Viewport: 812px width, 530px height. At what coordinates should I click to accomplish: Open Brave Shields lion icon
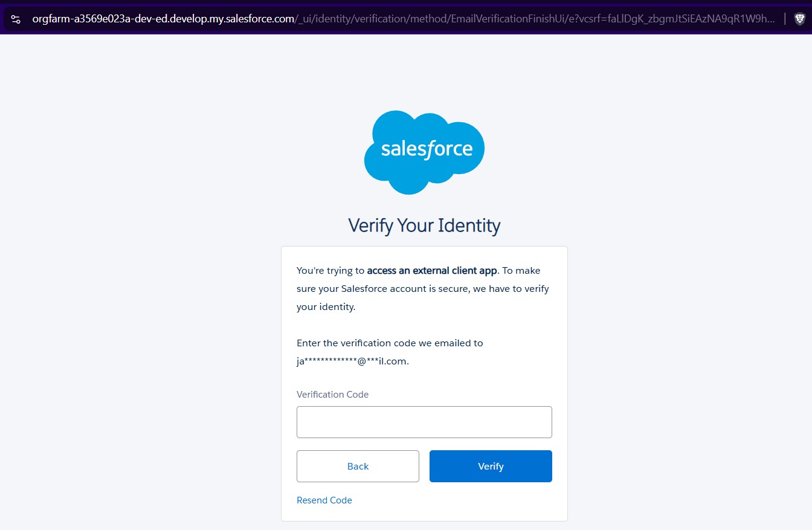click(x=799, y=18)
